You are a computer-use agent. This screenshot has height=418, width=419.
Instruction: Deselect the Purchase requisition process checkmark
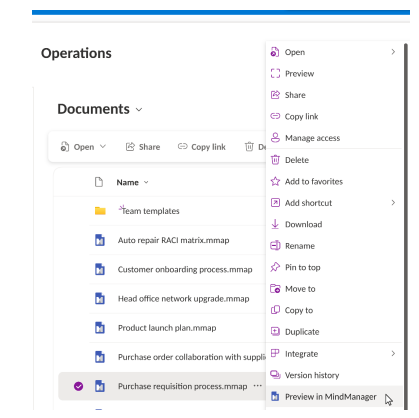(x=78, y=386)
